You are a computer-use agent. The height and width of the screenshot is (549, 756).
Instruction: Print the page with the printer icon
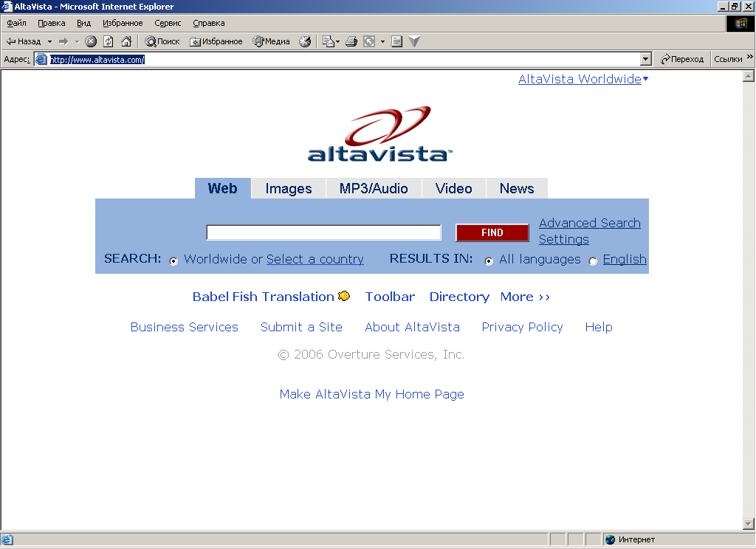click(351, 41)
